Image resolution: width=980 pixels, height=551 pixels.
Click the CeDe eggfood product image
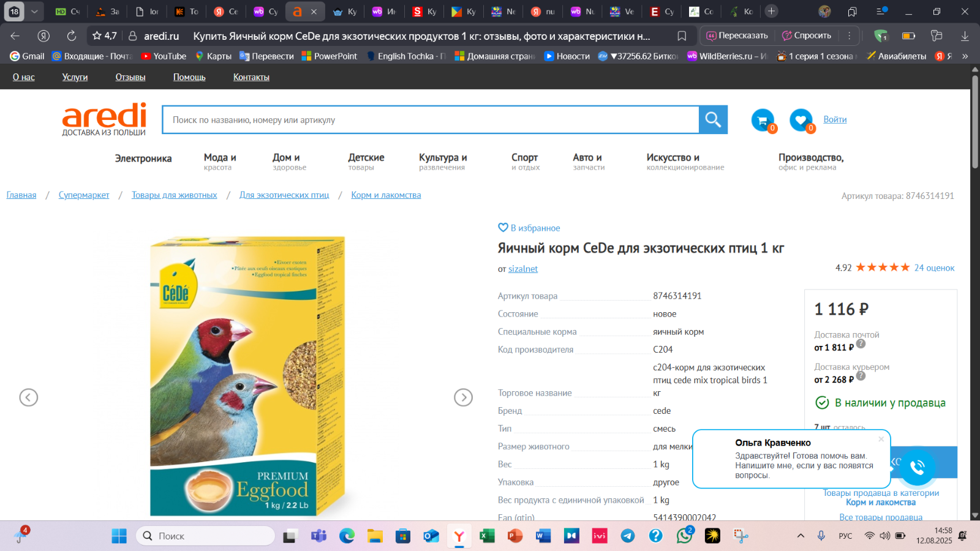coord(248,376)
